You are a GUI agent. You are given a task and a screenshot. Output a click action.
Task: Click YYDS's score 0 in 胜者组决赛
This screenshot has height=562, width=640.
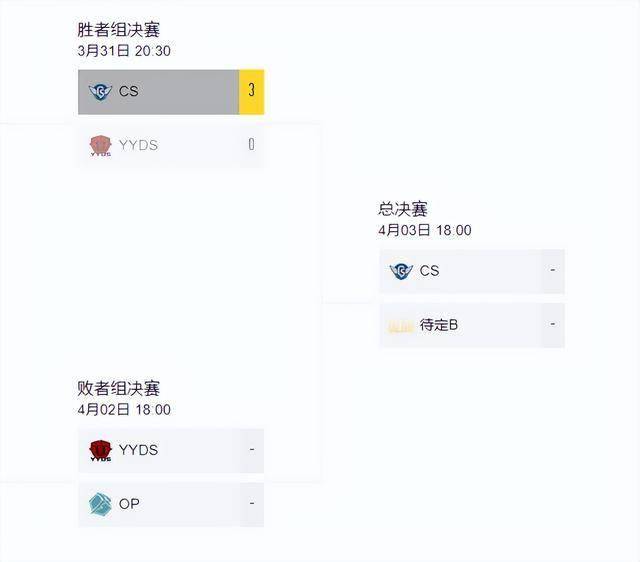tap(251, 145)
